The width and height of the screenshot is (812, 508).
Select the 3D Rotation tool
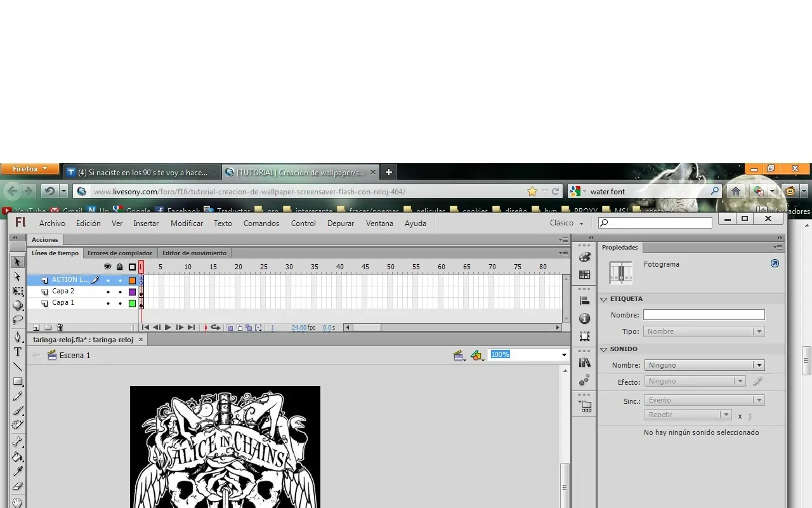(x=18, y=305)
